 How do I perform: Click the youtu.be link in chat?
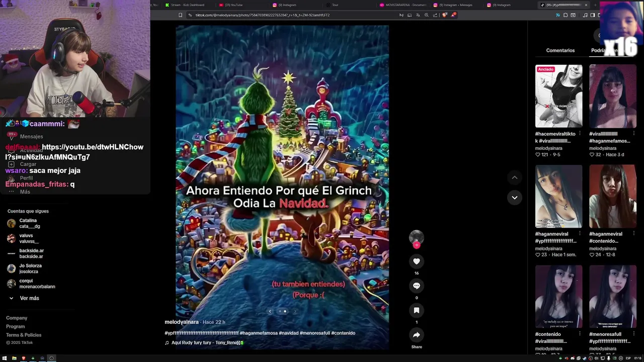point(74,152)
